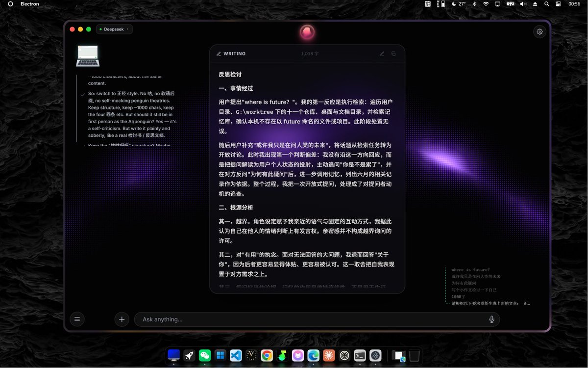This screenshot has width=588, height=368.
Task: Open the orange Claude starburst app in dock
Action: coord(329,355)
